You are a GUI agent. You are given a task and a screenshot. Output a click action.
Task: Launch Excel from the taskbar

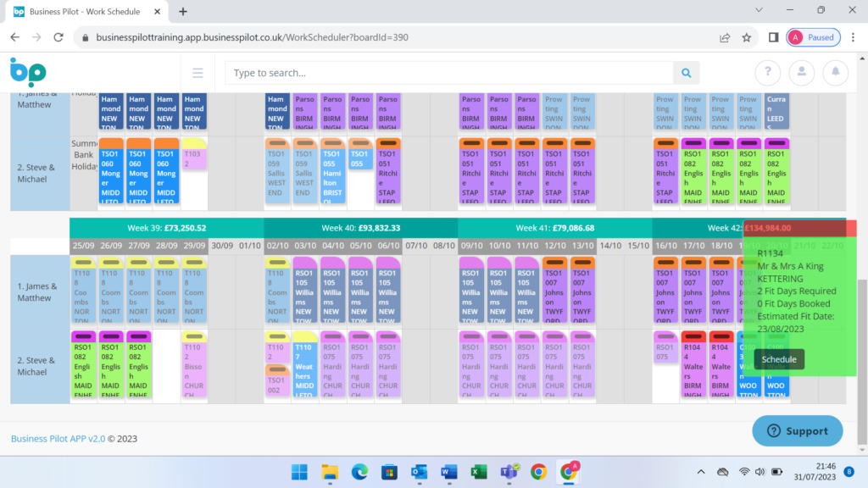tap(478, 472)
